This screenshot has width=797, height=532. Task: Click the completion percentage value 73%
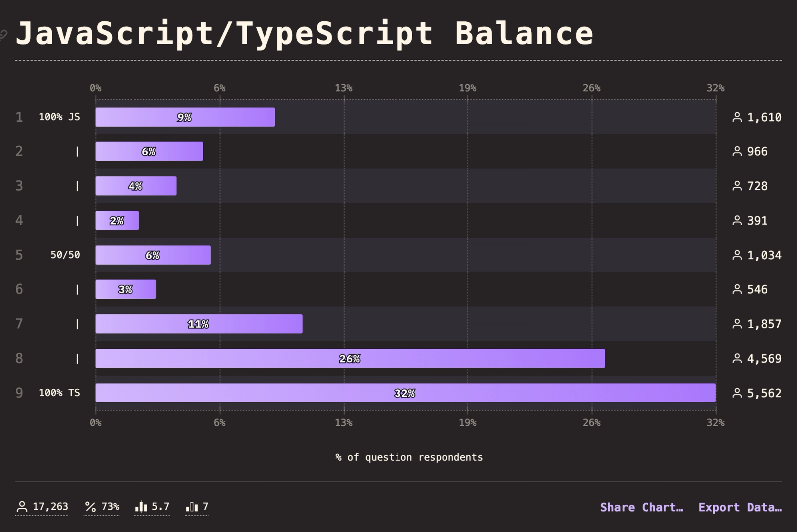(110, 507)
